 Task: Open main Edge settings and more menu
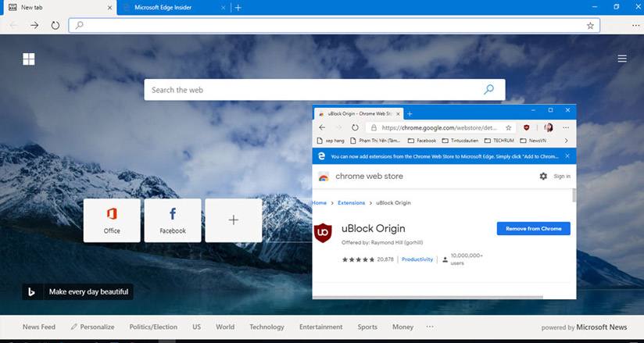635,26
